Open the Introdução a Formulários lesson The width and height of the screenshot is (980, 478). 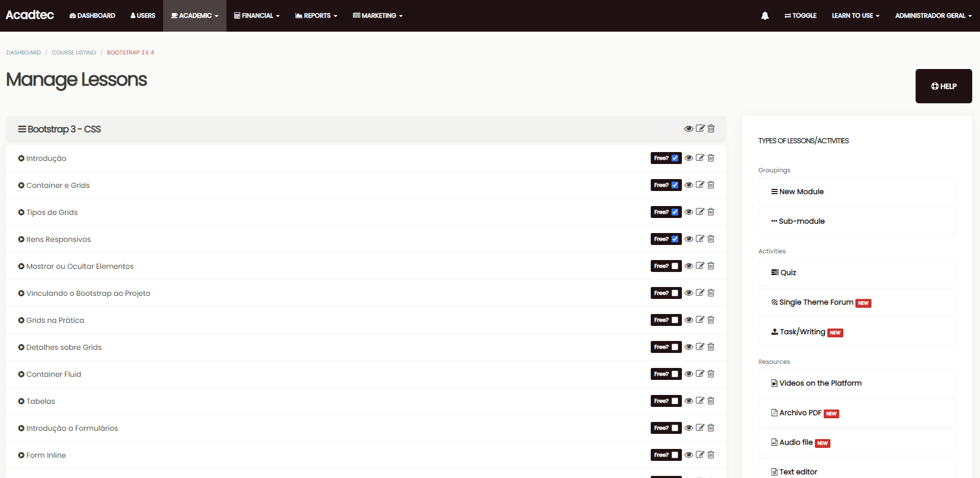pos(72,428)
